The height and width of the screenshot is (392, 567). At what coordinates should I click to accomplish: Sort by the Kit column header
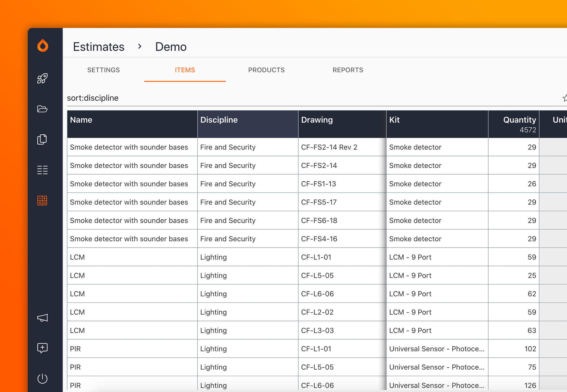(x=437, y=124)
